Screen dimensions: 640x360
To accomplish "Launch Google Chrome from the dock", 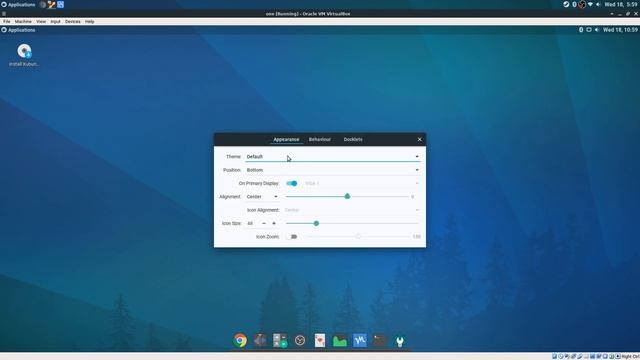I will (x=240, y=340).
